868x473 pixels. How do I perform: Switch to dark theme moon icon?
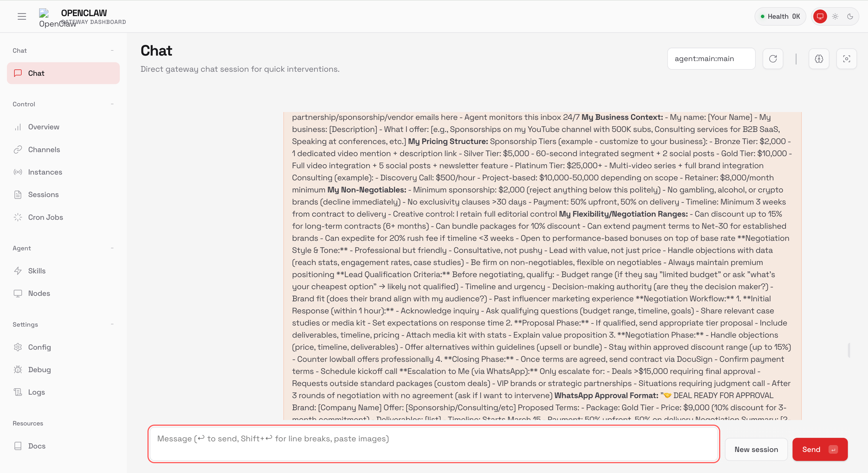pos(850,16)
